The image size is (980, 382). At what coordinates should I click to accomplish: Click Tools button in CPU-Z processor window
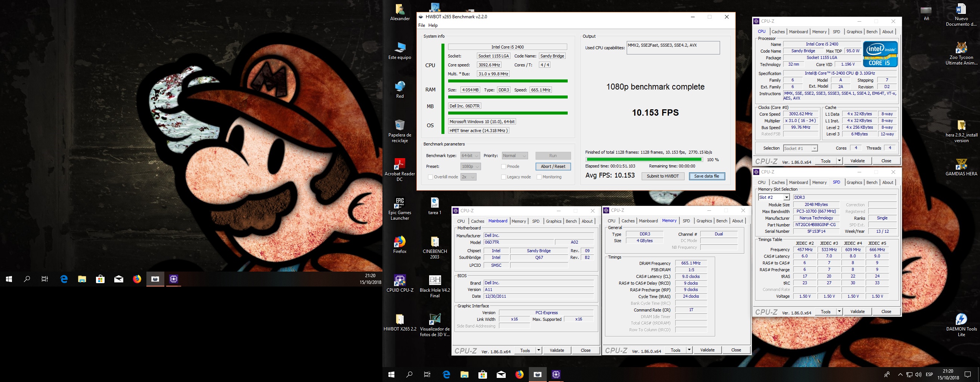[x=825, y=161]
